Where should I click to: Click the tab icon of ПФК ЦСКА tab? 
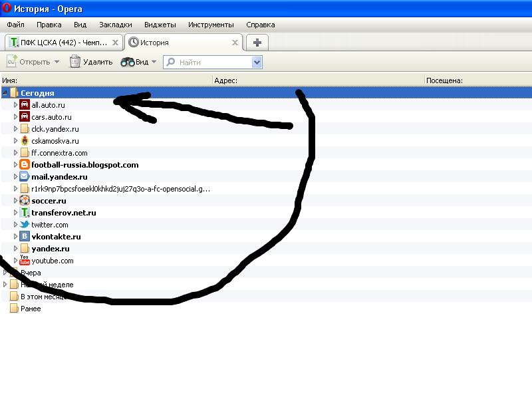pos(13,43)
